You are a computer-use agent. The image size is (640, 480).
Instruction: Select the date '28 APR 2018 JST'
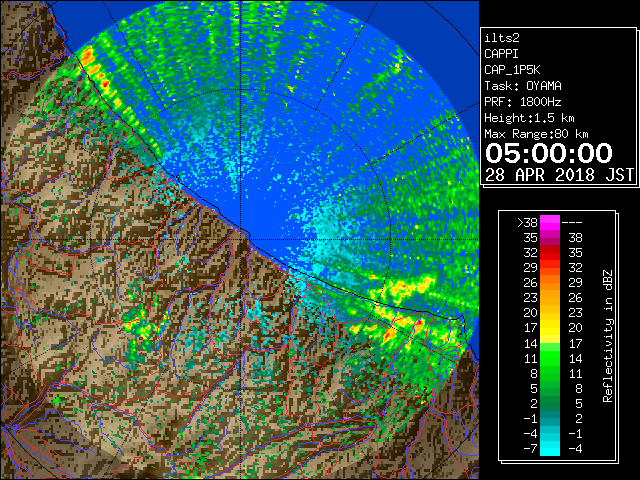pyautogui.click(x=560, y=175)
